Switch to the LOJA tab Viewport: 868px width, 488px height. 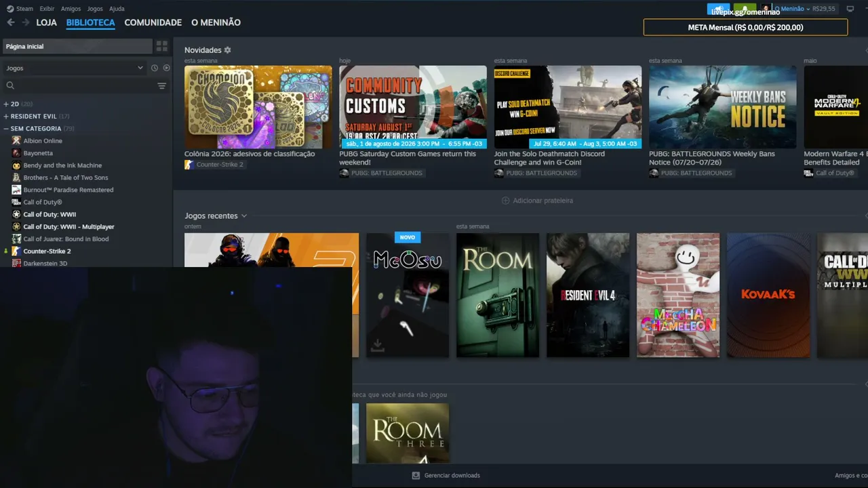click(x=47, y=22)
